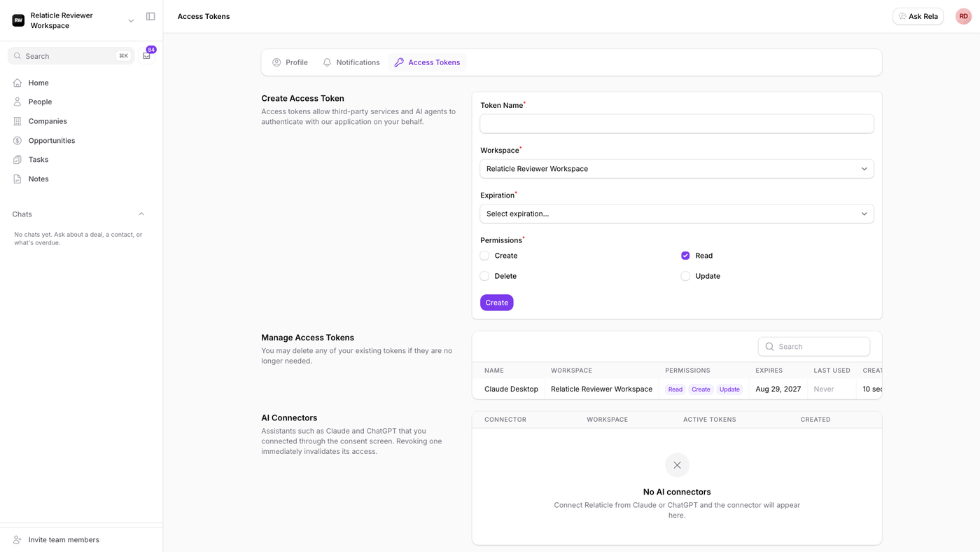The width and height of the screenshot is (980, 552).
Task: Expand the workspace switcher chevron
Action: pyautogui.click(x=131, y=21)
